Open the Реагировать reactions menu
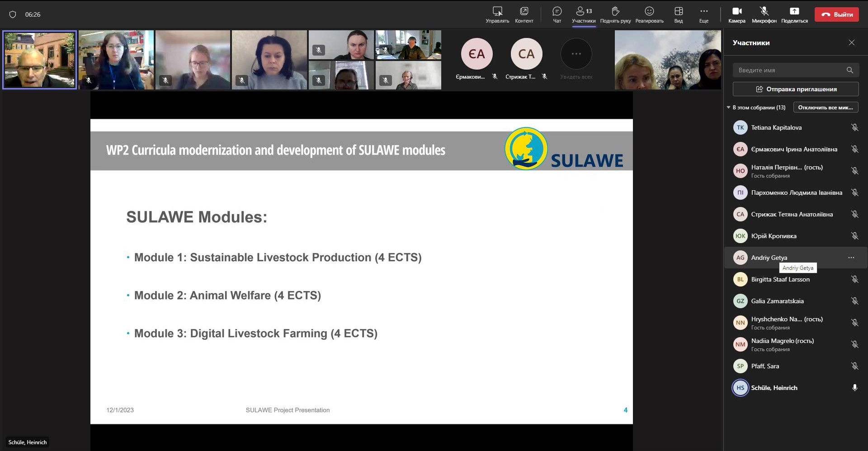The height and width of the screenshot is (451, 868). [649, 14]
